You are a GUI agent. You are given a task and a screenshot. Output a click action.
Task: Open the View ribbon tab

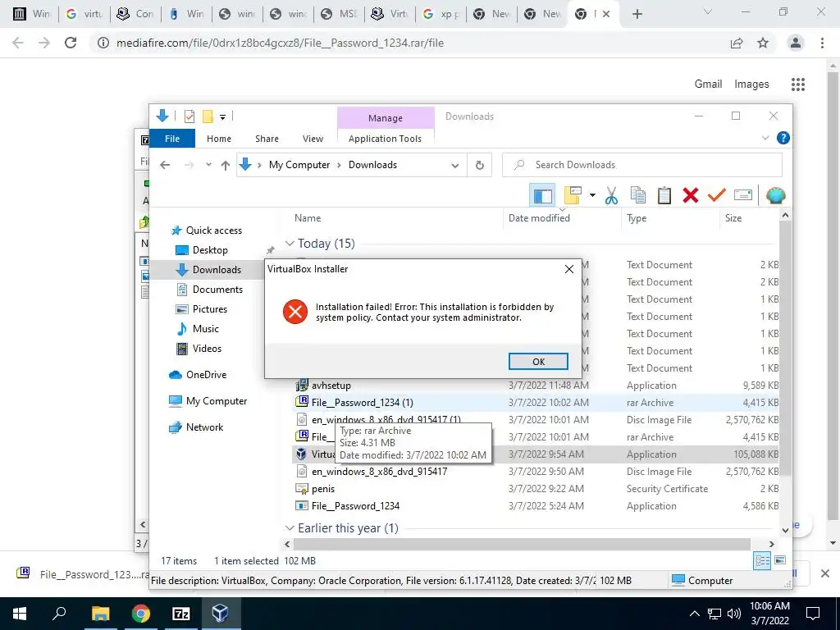pos(313,139)
